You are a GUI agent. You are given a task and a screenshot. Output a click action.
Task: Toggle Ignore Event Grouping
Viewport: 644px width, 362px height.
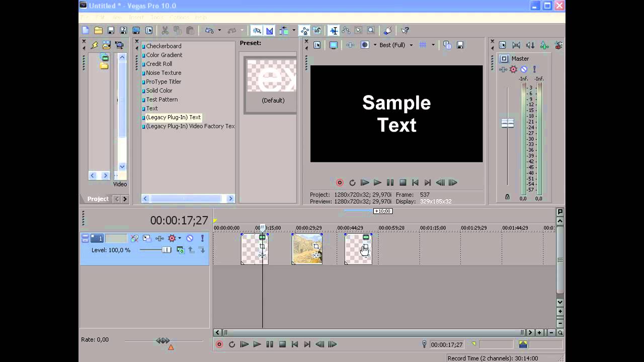(x=317, y=31)
